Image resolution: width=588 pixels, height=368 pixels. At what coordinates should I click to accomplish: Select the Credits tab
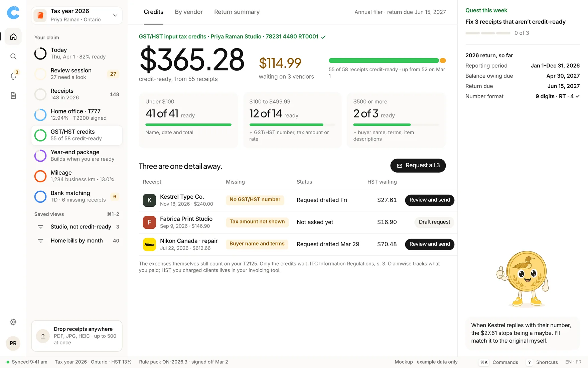click(x=153, y=12)
